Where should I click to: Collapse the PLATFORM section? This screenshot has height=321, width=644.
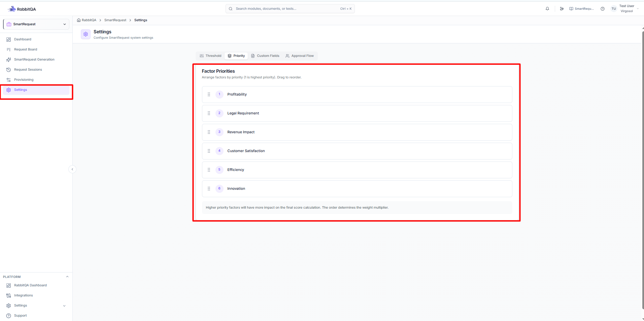[67, 277]
